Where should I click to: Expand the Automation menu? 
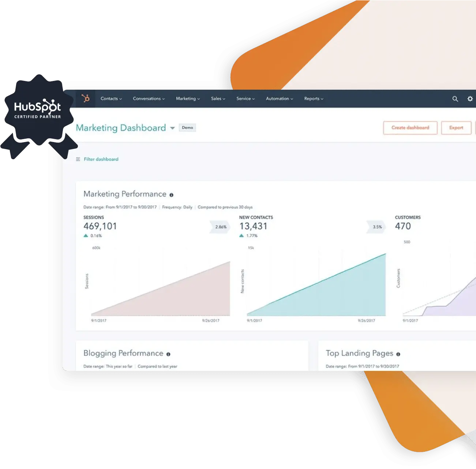pyautogui.click(x=279, y=99)
